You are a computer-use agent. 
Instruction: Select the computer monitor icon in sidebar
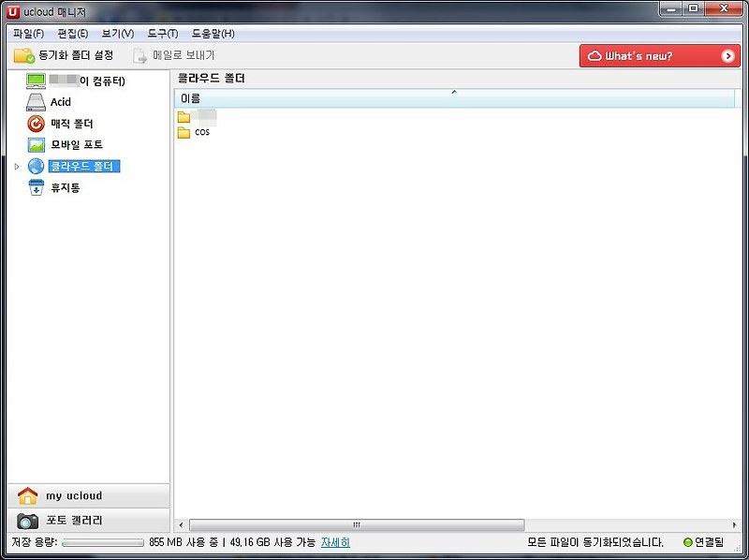tap(36, 81)
